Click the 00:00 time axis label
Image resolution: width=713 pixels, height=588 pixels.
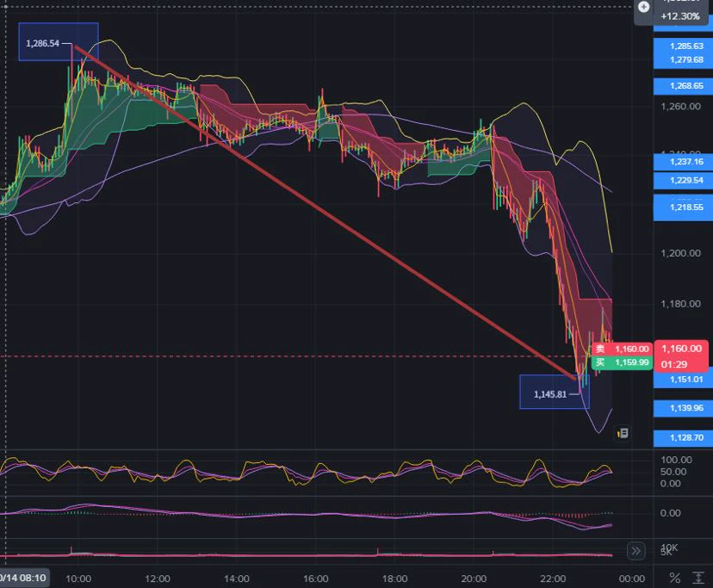point(631,579)
